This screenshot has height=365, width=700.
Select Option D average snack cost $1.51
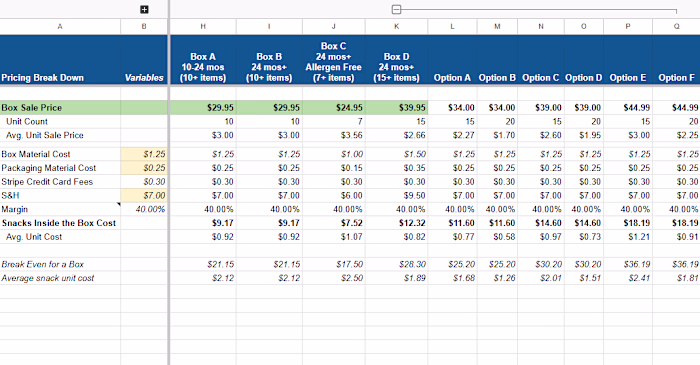[x=583, y=278]
